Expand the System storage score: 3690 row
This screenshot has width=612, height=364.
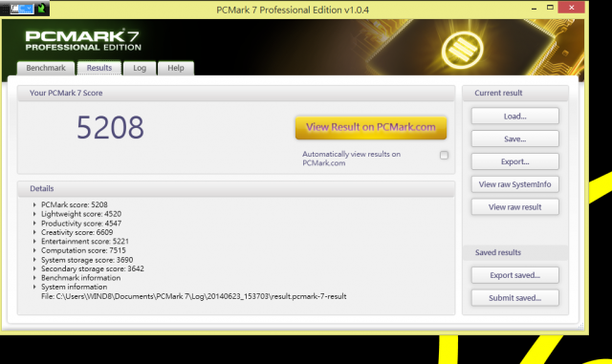pyautogui.click(x=34, y=260)
